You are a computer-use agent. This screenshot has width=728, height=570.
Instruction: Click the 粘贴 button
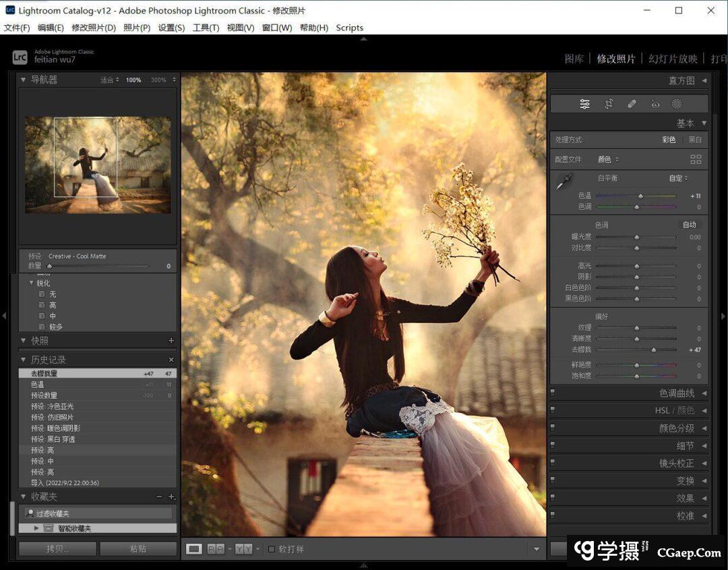tap(138, 549)
